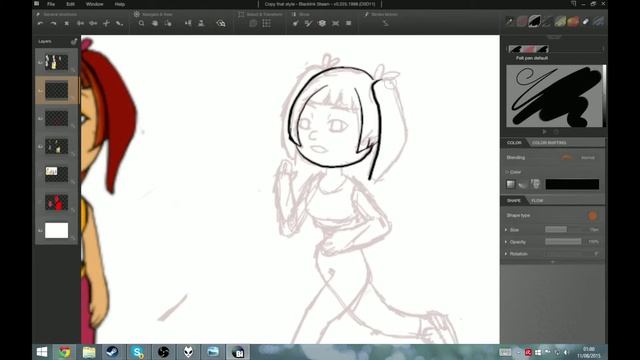Image resolution: width=640 pixels, height=360 pixels.
Task: Toggle the eye of the fourth layer
Action: [x=40, y=146]
